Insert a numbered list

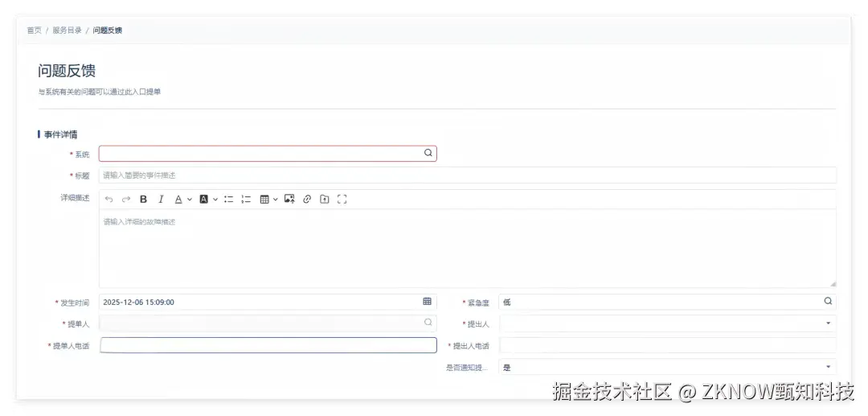247,200
